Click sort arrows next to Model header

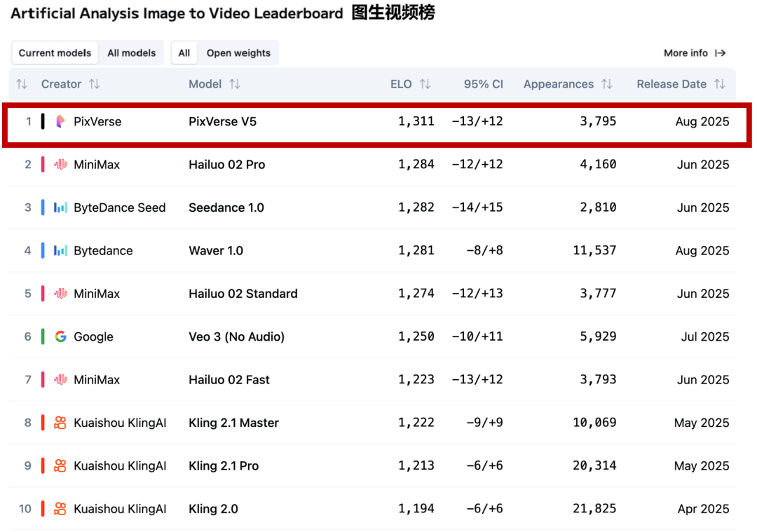click(x=235, y=85)
